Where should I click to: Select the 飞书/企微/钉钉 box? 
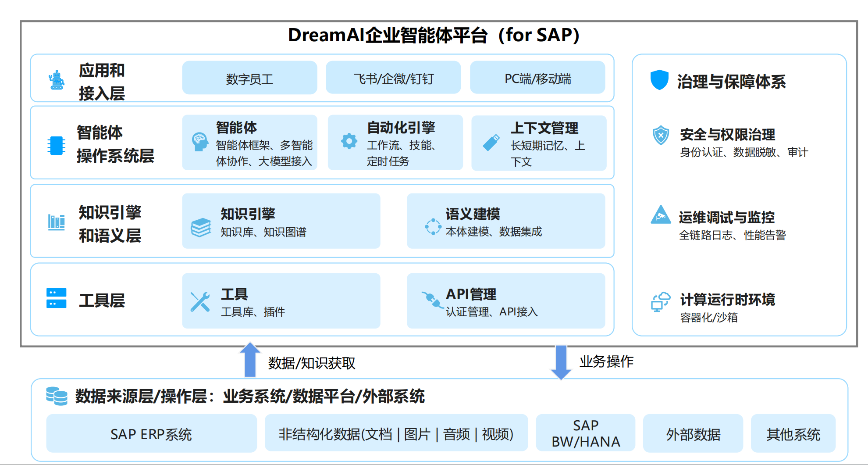pos(393,78)
